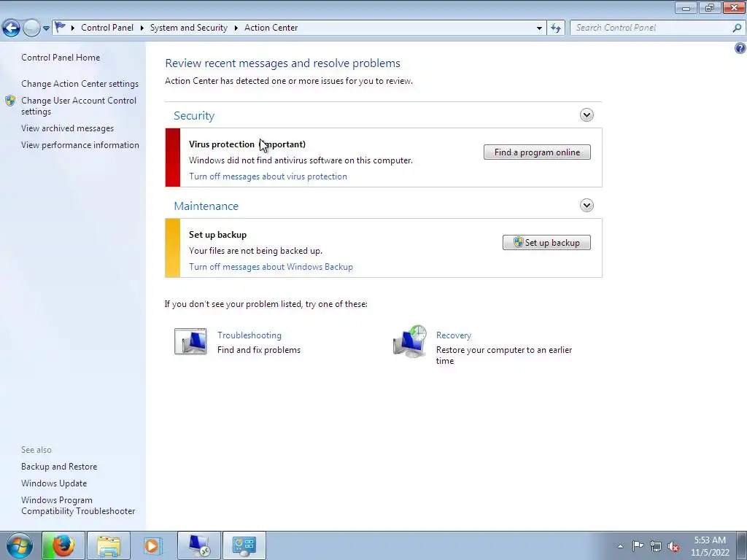Click the Maintenance section heading
The height and width of the screenshot is (560, 747).
206,206
